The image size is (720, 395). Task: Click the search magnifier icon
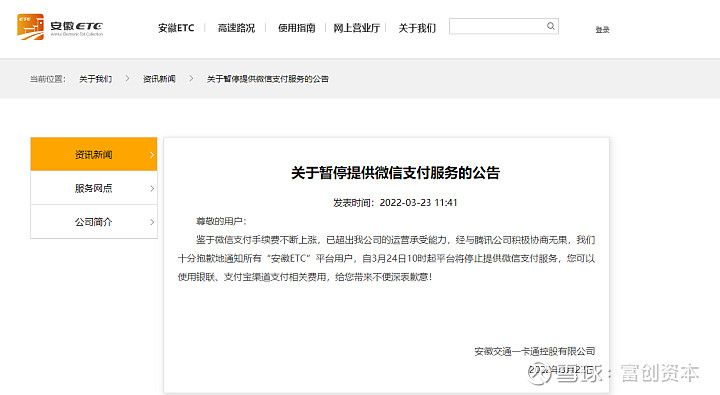(x=551, y=26)
